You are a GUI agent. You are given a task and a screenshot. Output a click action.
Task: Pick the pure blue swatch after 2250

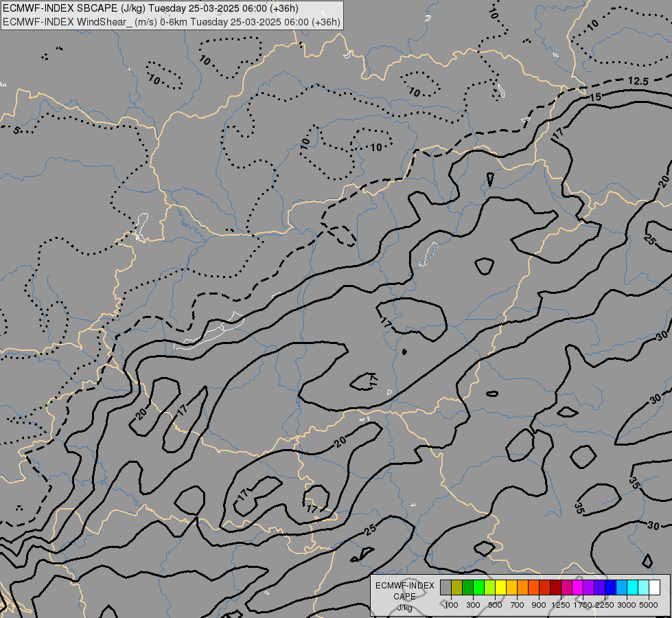[x=610, y=588]
